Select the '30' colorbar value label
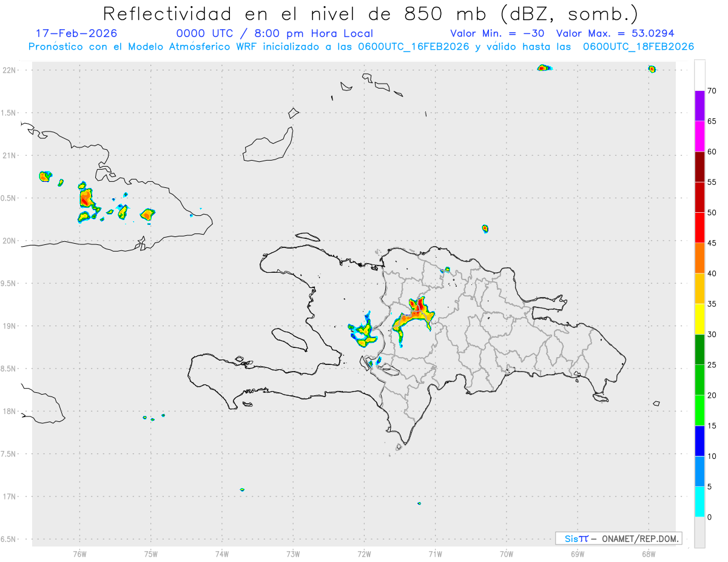 pos(712,335)
